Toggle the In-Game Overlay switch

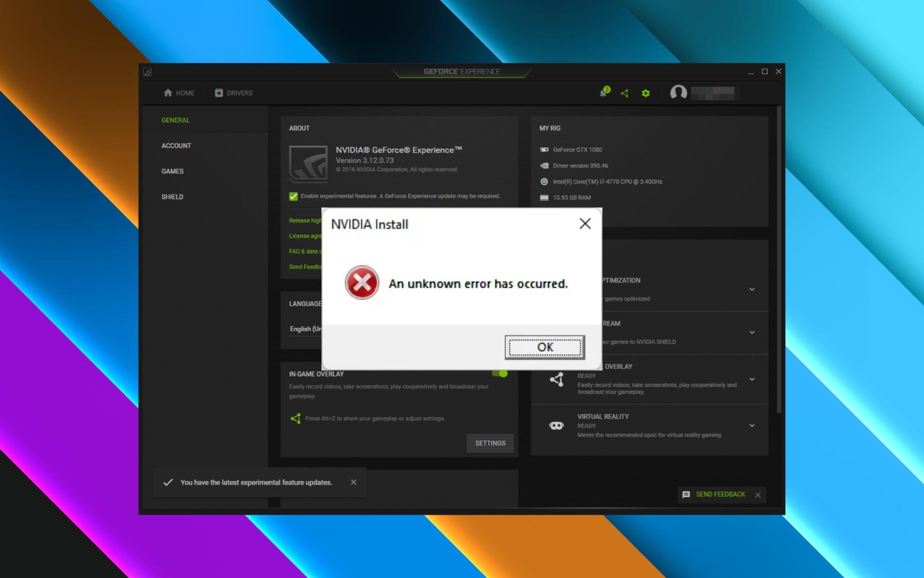point(500,373)
